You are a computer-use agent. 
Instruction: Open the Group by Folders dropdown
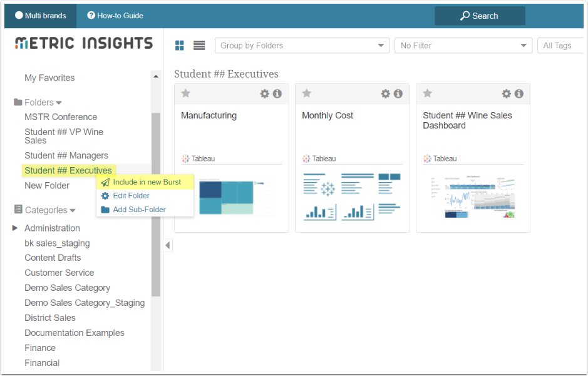pyautogui.click(x=302, y=46)
